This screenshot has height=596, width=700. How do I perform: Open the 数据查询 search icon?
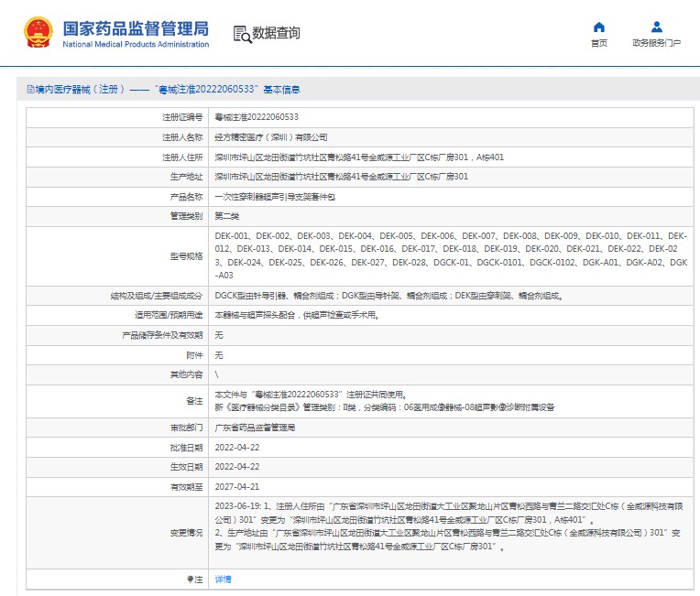(x=243, y=34)
